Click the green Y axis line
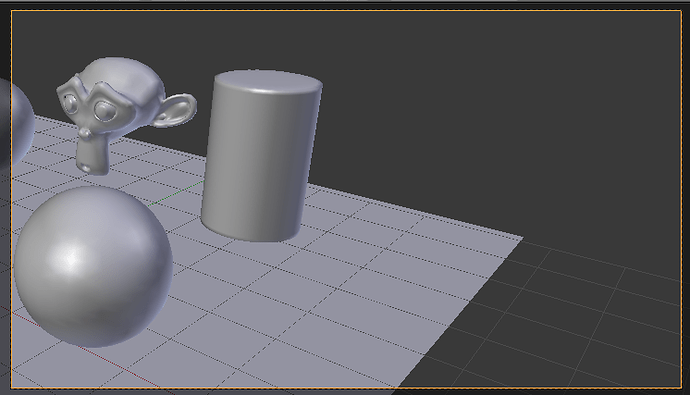 pyautogui.click(x=176, y=194)
